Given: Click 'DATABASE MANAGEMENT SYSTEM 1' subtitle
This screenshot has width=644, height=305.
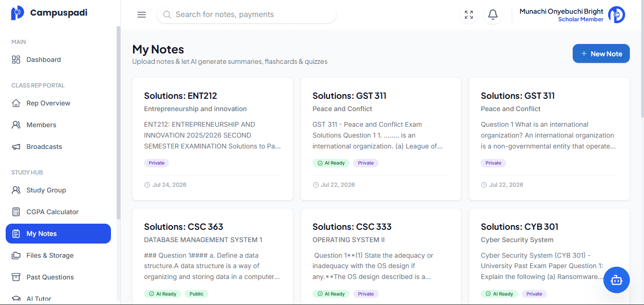Looking at the screenshot, I should (203, 240).
